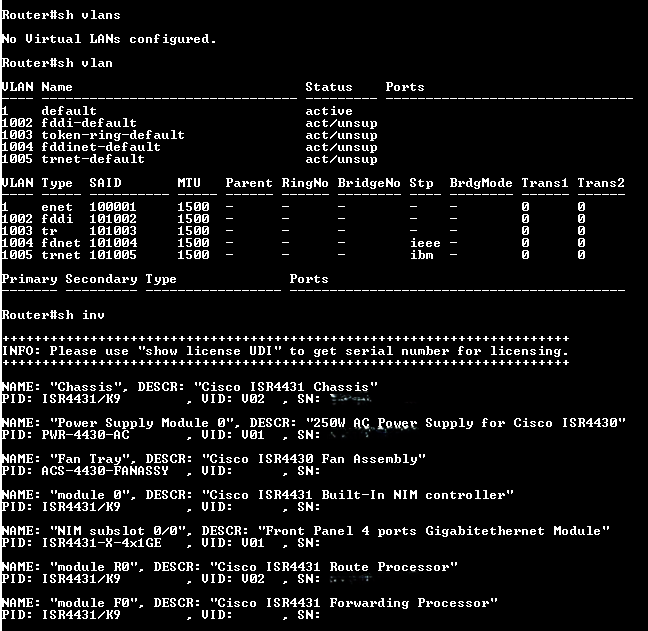648x631 pixels.
Task: Select 'fddinet-default' VLAN name
Action: (x=101, y=147)
